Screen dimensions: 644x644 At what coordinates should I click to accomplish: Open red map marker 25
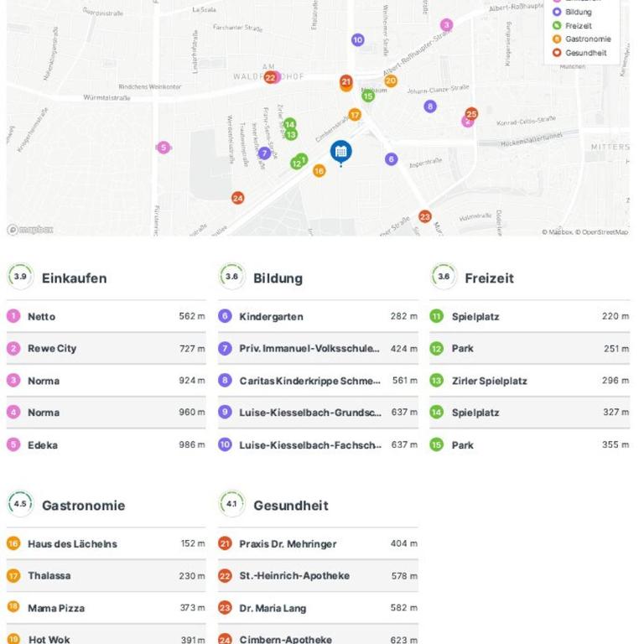pyautogui.click(x=471, y=114)
